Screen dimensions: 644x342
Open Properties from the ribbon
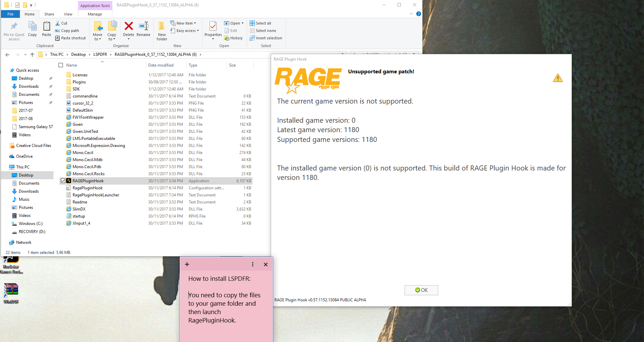coord(213,30)
